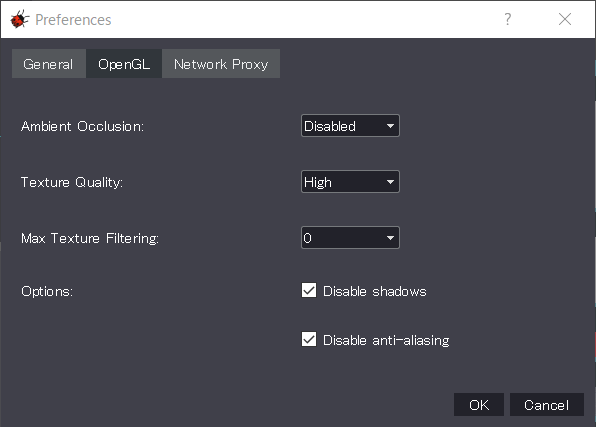
Task: Open the Max Texture Filtering dropdown showing 0
Action: tap(350, 238)
